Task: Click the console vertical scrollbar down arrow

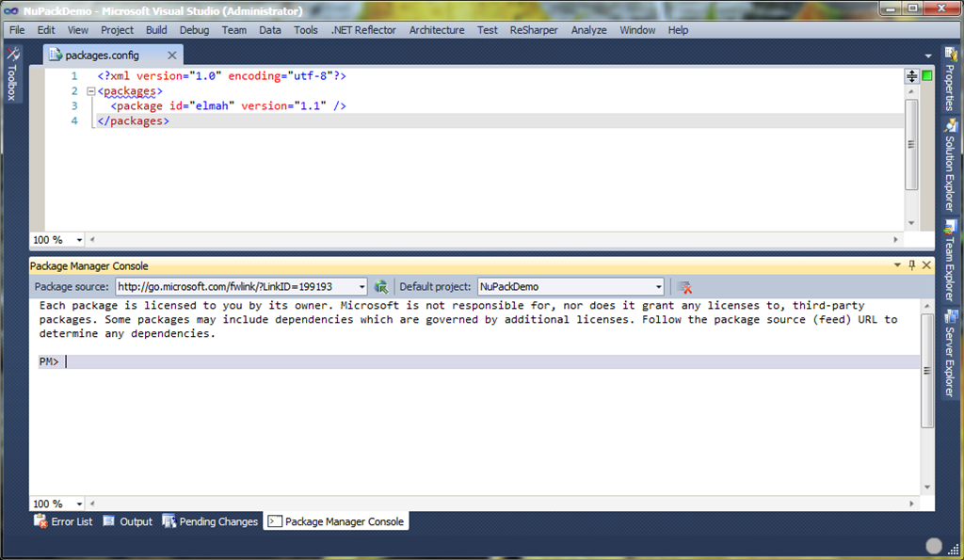Action: (x=927, y=488)
